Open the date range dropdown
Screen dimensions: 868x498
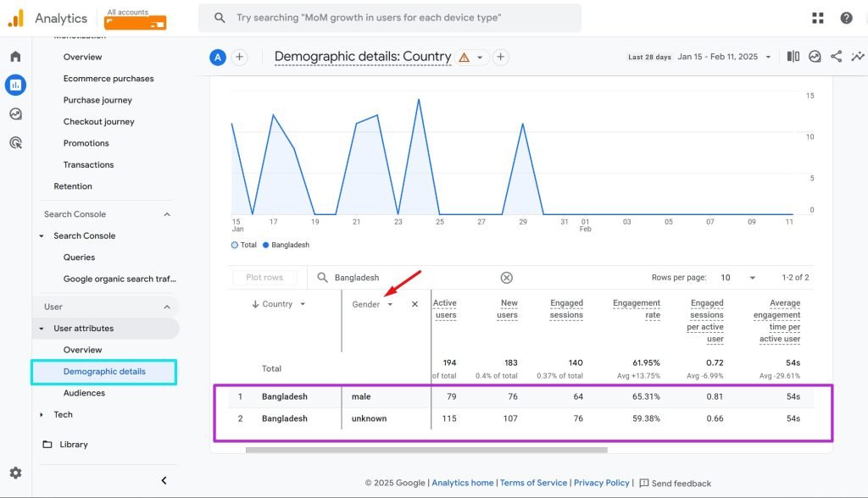[768, 58]
